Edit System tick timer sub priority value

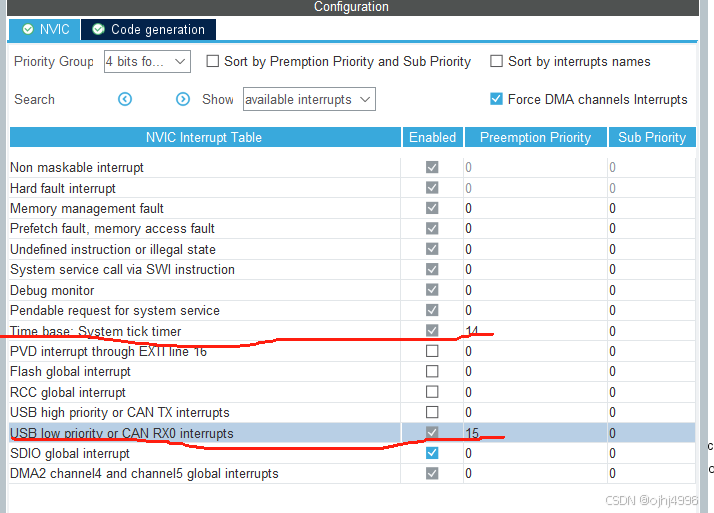[652, 330]
